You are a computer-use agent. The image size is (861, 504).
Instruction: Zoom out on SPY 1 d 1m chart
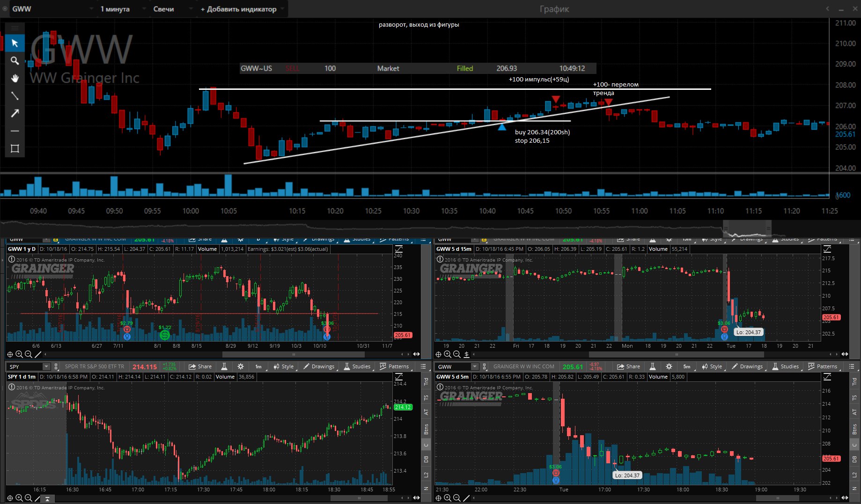tap(29, 498)
